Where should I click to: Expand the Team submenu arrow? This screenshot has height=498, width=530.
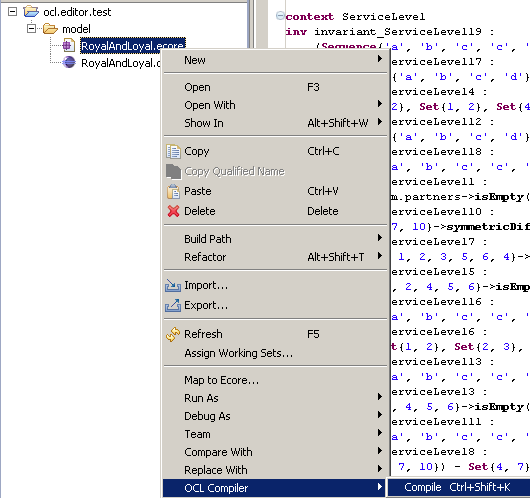click(380, 433)
